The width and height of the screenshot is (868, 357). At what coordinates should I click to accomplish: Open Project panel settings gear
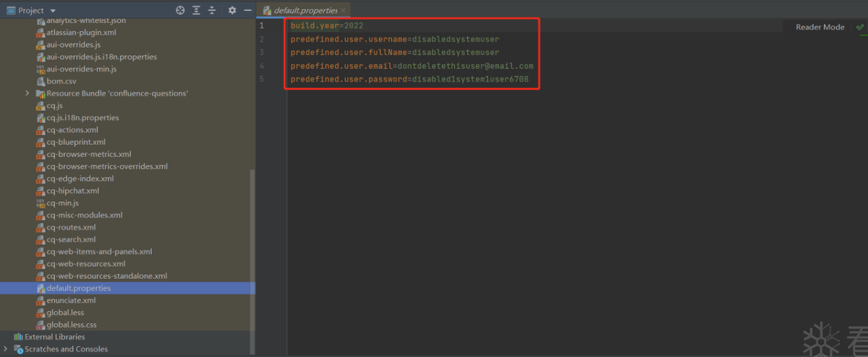tap(232, 10)
